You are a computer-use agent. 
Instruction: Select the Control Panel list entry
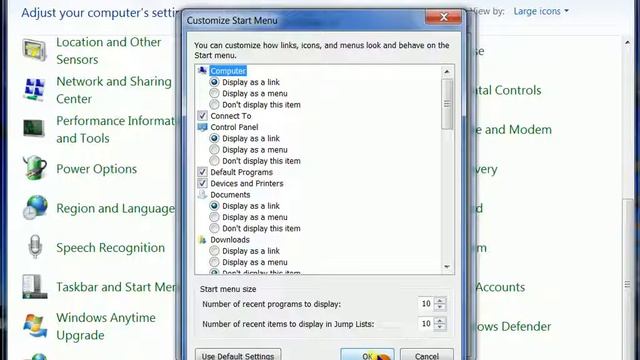[234, 127]
